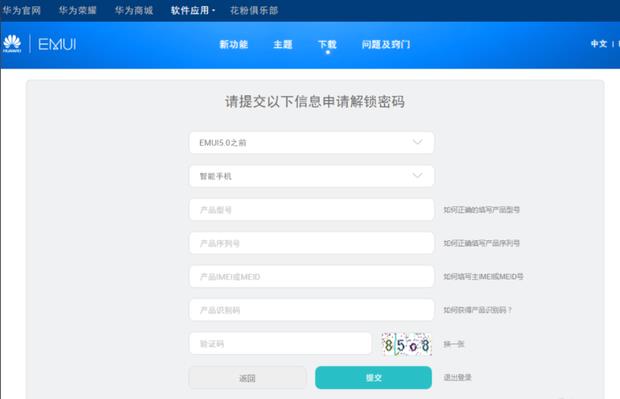Focus the 产品识别码 input field
Image resolution: width=620 pixels, height=399 pixels.
(x=312, y=310)
